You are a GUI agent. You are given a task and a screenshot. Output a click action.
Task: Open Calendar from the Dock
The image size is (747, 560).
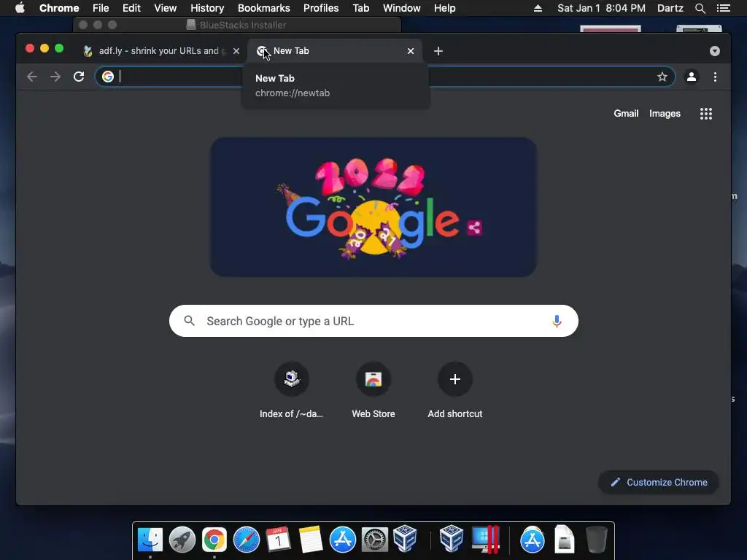tap(278, 540)
